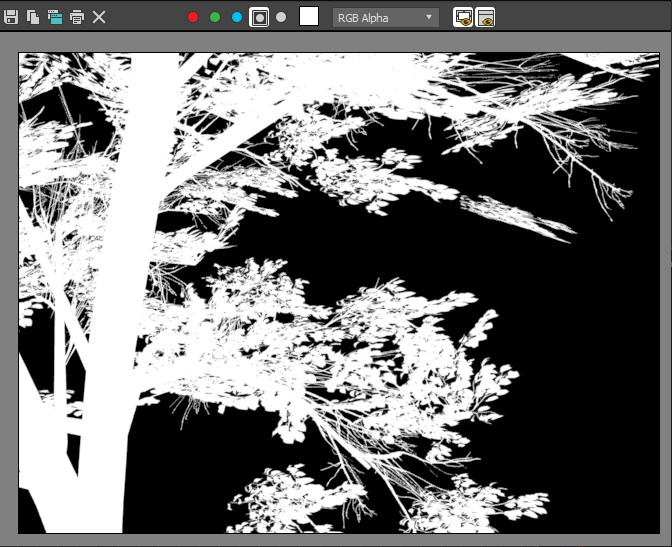Open the white color swatch
672x547 pixels.
tap(309, 17)
